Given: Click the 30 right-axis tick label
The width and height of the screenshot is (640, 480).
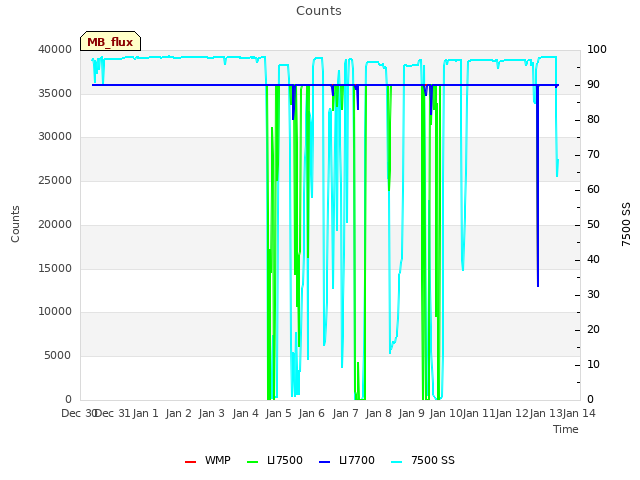Looking at the screenshot, I should (593, 295).
